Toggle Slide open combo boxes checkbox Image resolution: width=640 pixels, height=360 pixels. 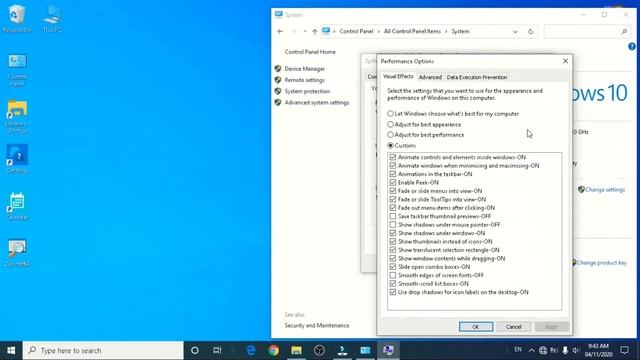tap(393, 267)
